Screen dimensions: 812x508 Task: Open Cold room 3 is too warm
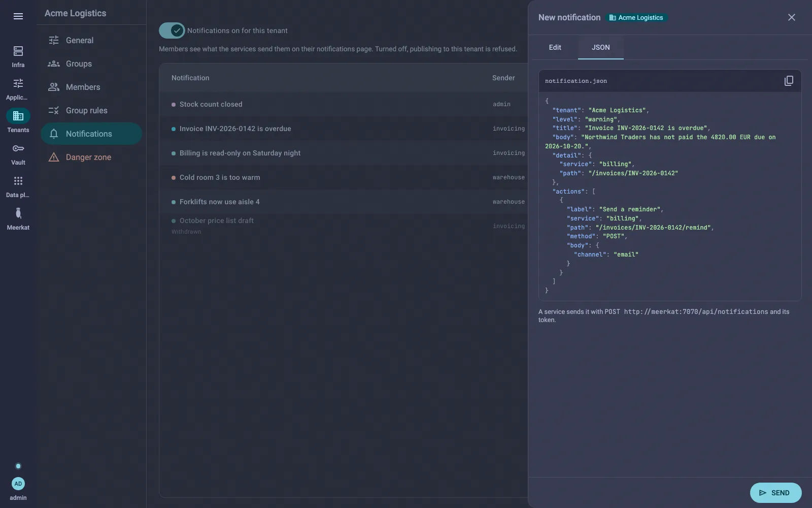pos(344,177)
